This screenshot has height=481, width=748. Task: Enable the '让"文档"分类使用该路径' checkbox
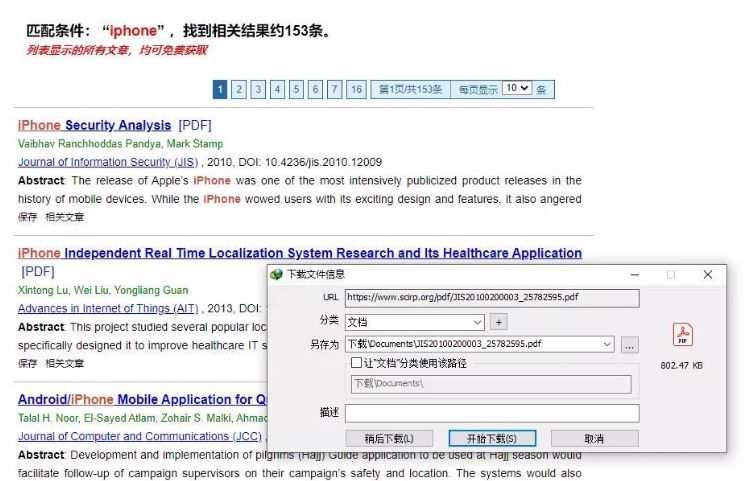pyautogui.click(x=356, y=363)
